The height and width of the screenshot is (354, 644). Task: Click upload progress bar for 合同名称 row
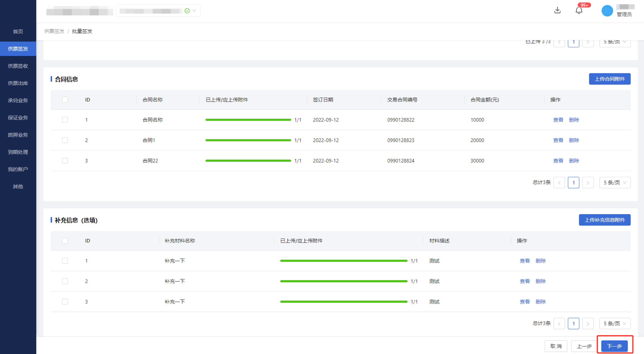(248, 120)
